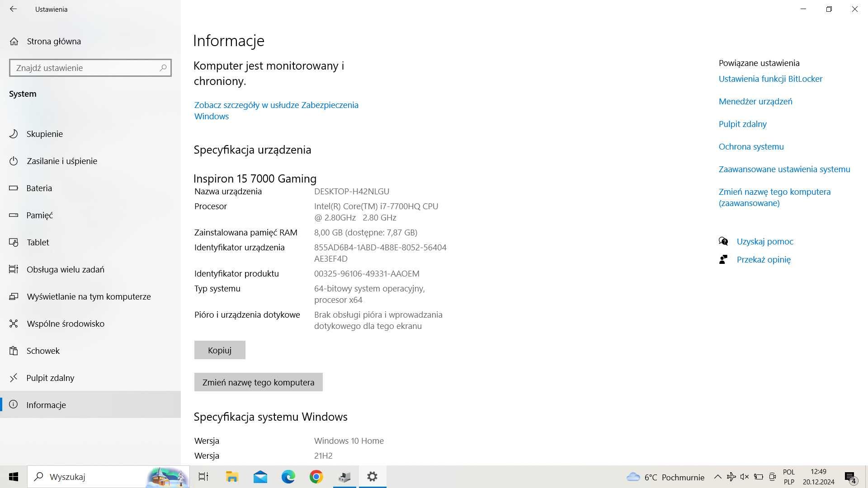The image size is (868, 488).
Task: Open Skupienie settings page
Action: pyautogui.click(x=90, y=134)
